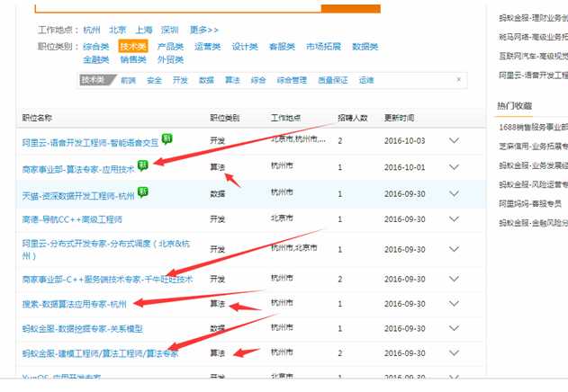Image resolution: width=568 pixels, height=392 pixels.
Task: Choose 安全 in the subcategory bar
Action: pyautogui.click(x=154, y=80)
